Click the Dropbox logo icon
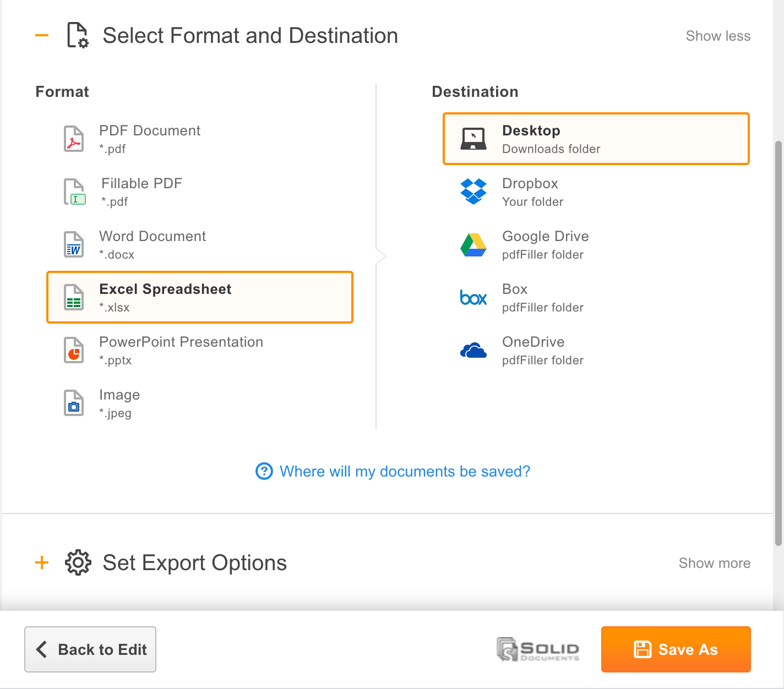 point(473,192)
